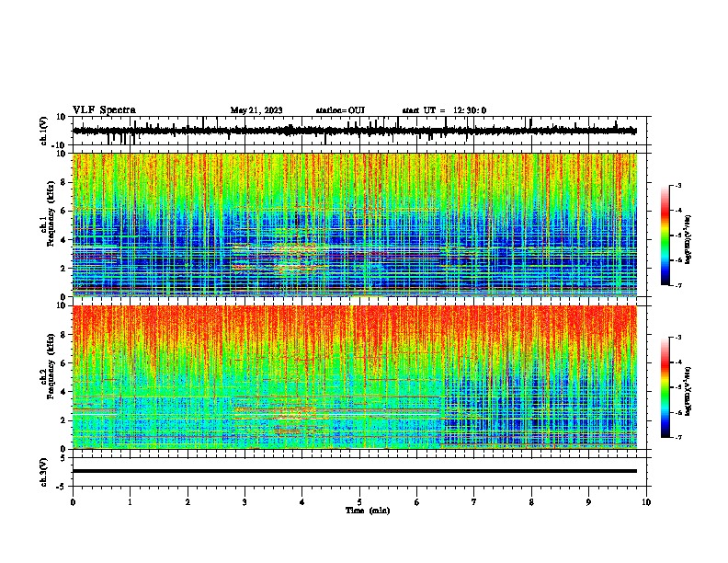Click the "-3" label on ch.1 colorbar

[x=678, y=186]
